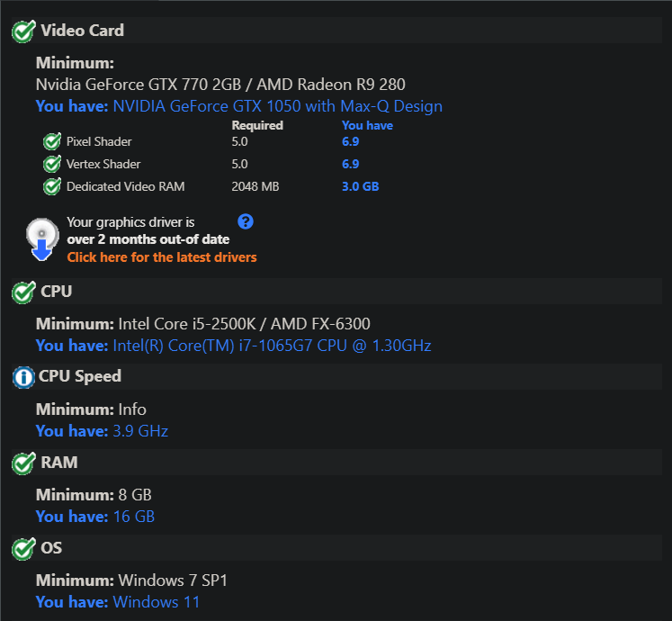
Task: Click the Windows 7 SP1 minimum text
Action: click(173, 580)
